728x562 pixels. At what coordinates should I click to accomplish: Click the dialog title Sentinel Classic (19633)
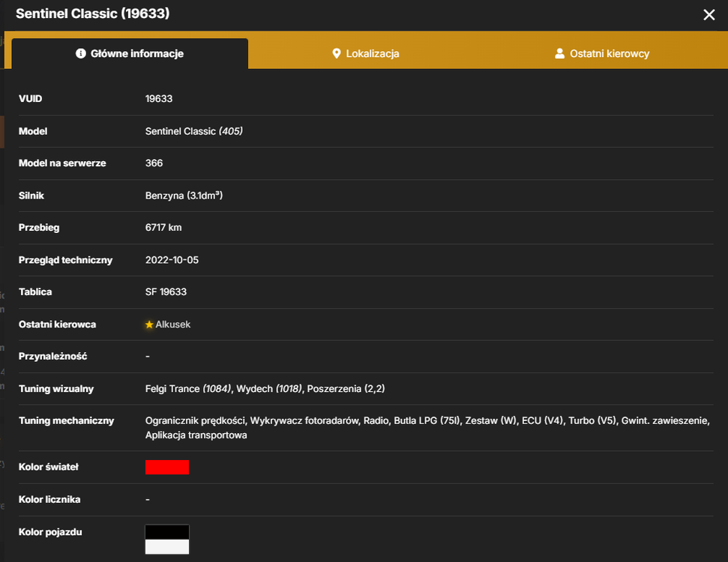point(93,13)
